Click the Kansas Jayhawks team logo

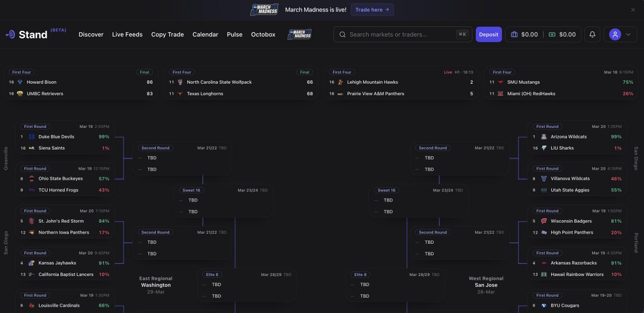[x=31, y=263]
